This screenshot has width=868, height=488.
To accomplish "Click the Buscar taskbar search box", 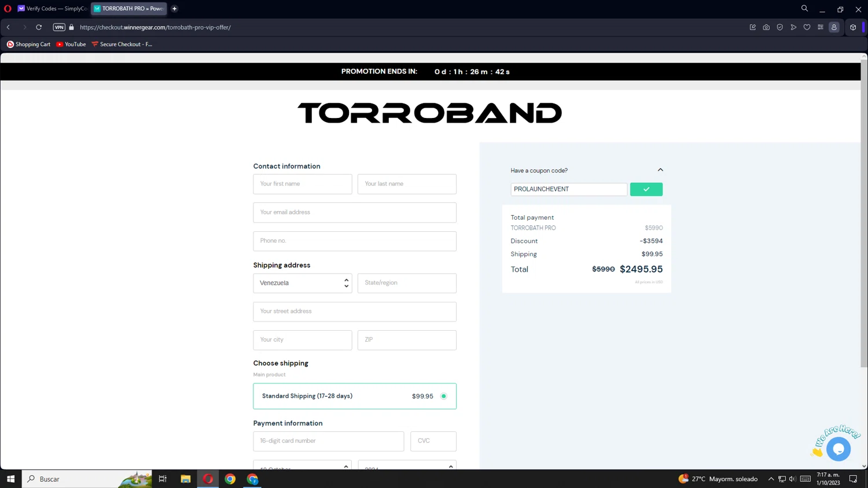I will coord(87,479).
